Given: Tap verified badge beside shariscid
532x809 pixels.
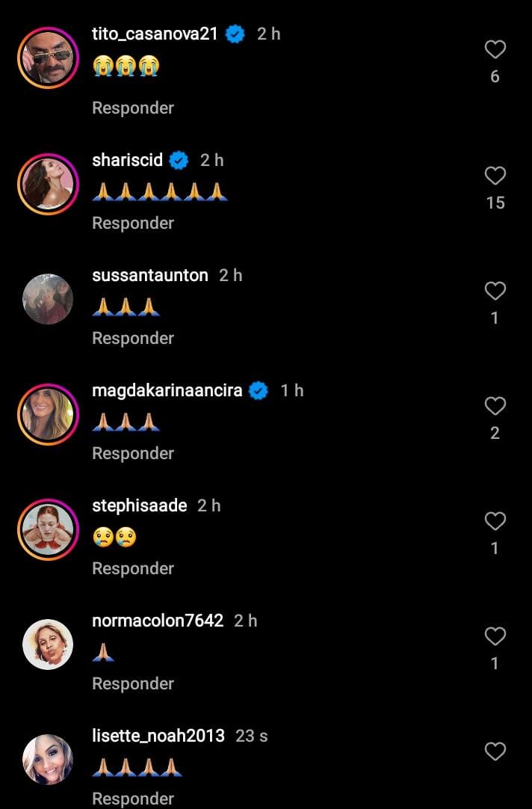Looking at the screenshot, I should [179, 160].
